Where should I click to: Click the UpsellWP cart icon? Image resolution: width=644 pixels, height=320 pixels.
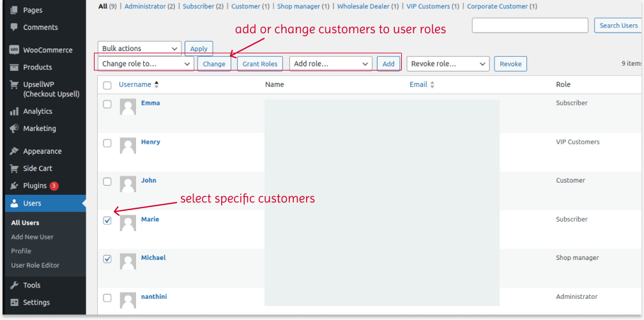tap(14, 84)
